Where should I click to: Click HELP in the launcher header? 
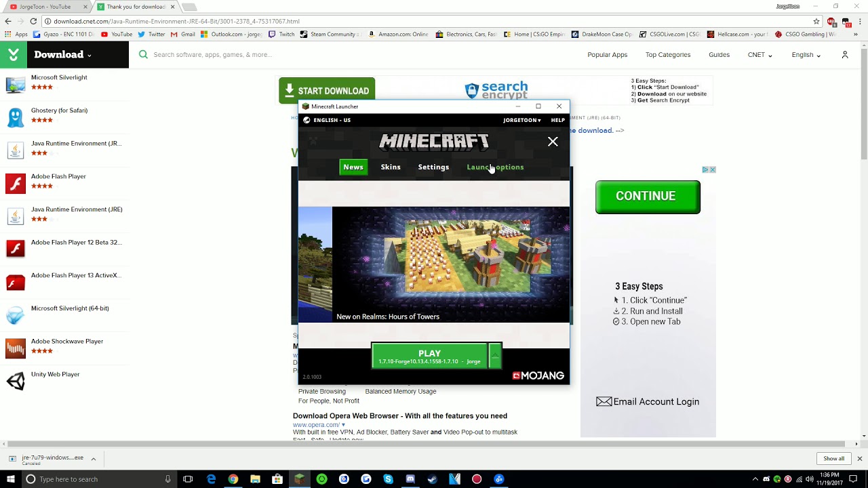pyautogui.click(x=557, y=120)
